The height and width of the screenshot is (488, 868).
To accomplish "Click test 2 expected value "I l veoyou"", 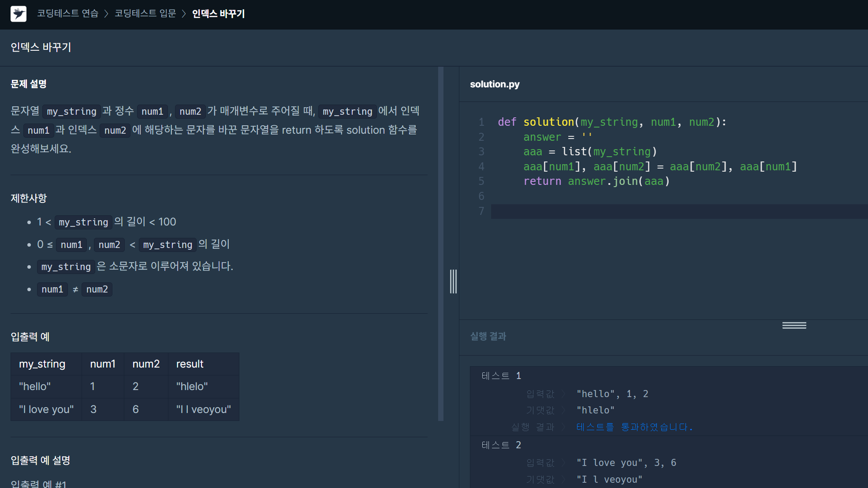I will [x=609, y=480].
